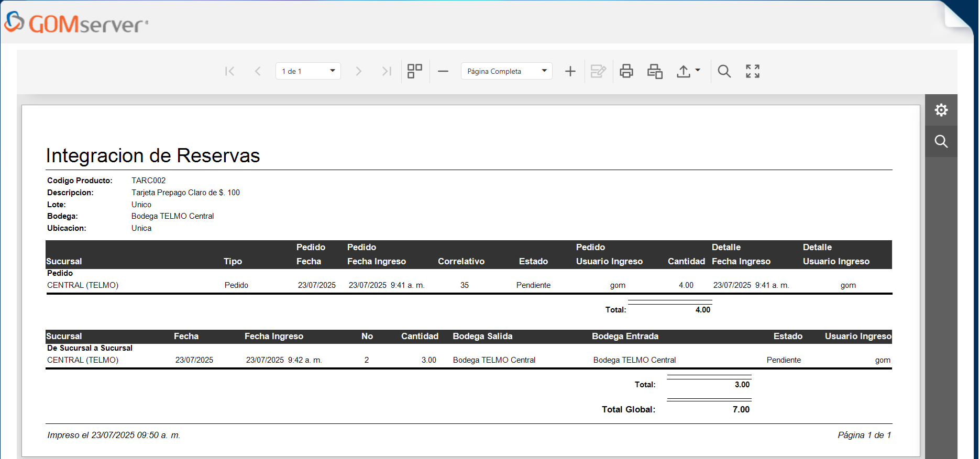Viewport: 980px width, 459px height.
Task: Toggle multi-page thumbnail view
Action: [x=415, y=71]
